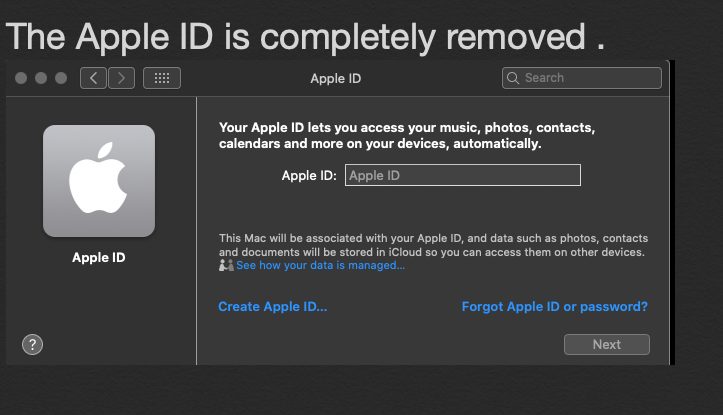
Task: Click the Apple logo icon in sidebar
Action: pyautogui.click(x=98, y=180)
